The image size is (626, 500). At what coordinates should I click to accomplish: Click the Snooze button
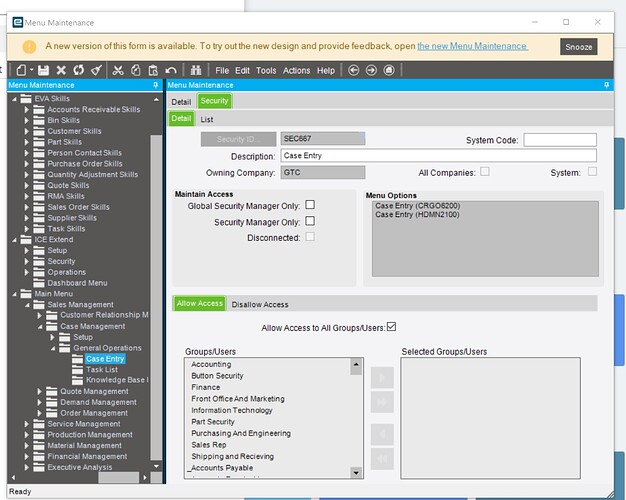[x=578, y=47]
